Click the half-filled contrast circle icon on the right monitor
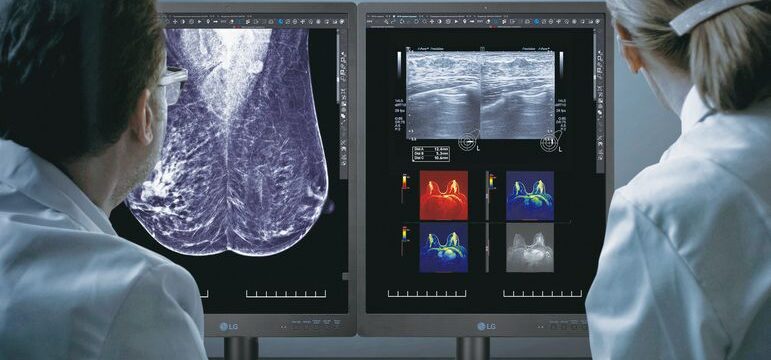 click(x=439, y=22)
